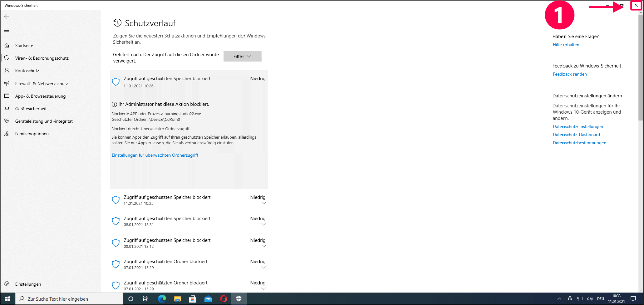Click Windows Security shield on taskbar
The height and width of the screenshot is (305, 644).
pos(239,299)
